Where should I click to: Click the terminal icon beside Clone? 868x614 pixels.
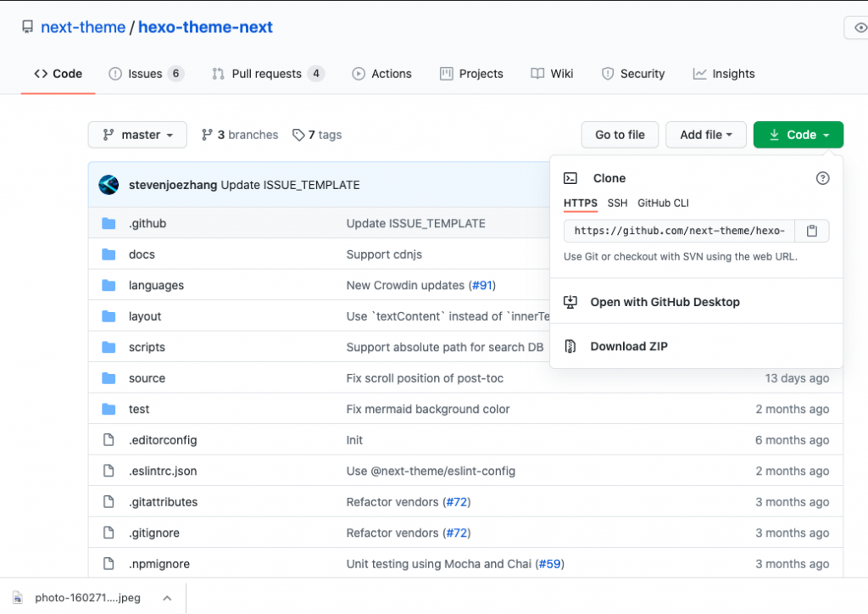click(570, 178)
